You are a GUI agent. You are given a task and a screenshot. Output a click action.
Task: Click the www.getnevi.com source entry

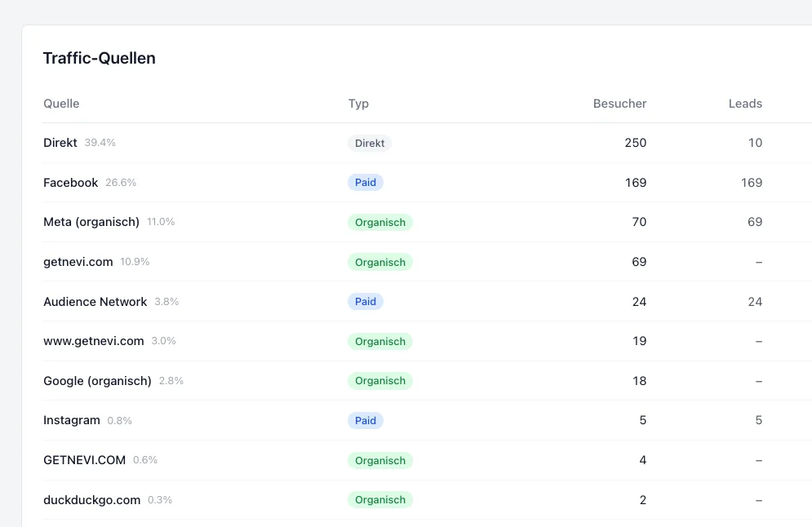click(x=93, y=341)
